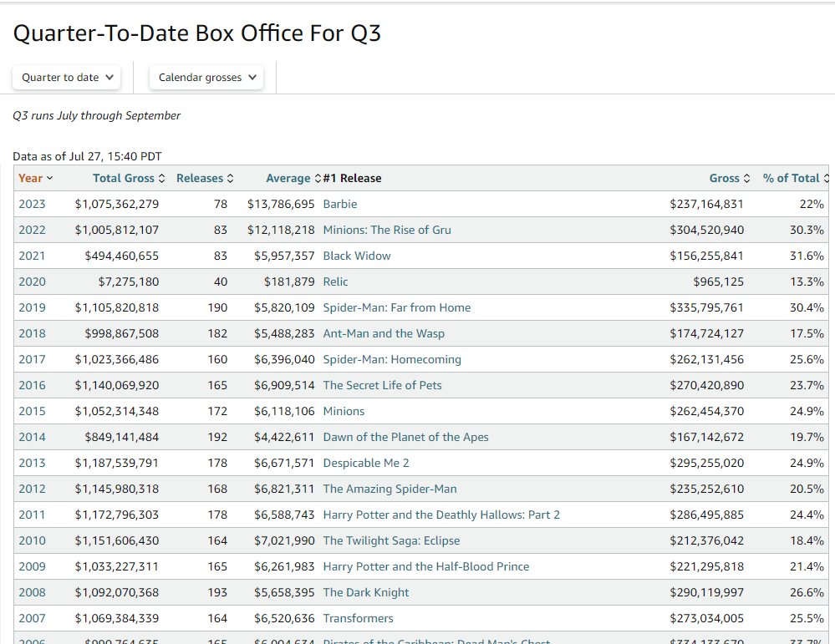The width and height of the screenshot is (835, 644).
Task: Open The Secret Life of Pets link
Action: tap(382, 385)
